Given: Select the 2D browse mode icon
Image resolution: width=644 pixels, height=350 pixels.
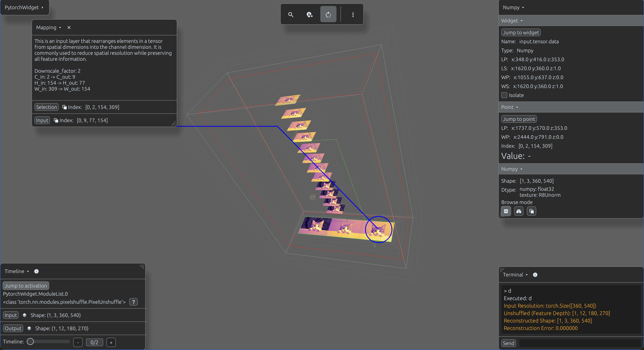Looking at the screenshot, I should [x=506, y=211].
